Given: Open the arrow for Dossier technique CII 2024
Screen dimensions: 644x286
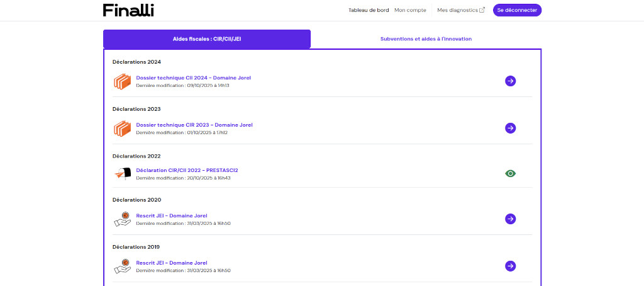Looking at the screenshot, I should click(510, 81).
